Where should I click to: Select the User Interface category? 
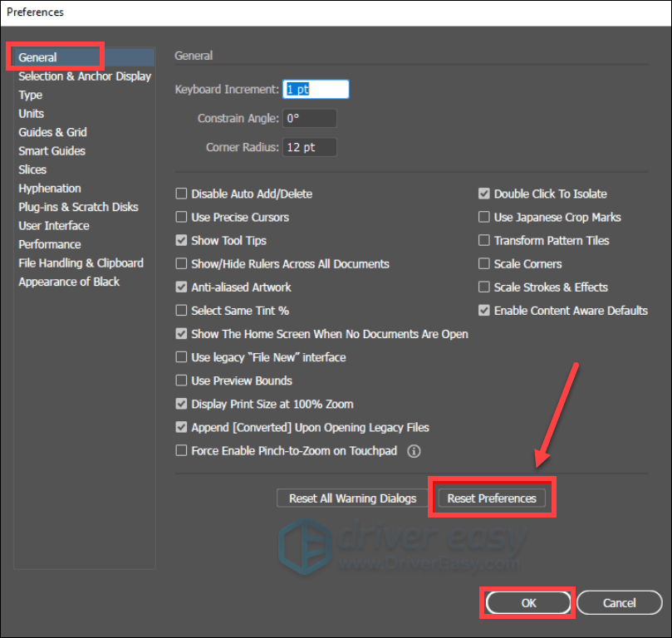[54, 226]
